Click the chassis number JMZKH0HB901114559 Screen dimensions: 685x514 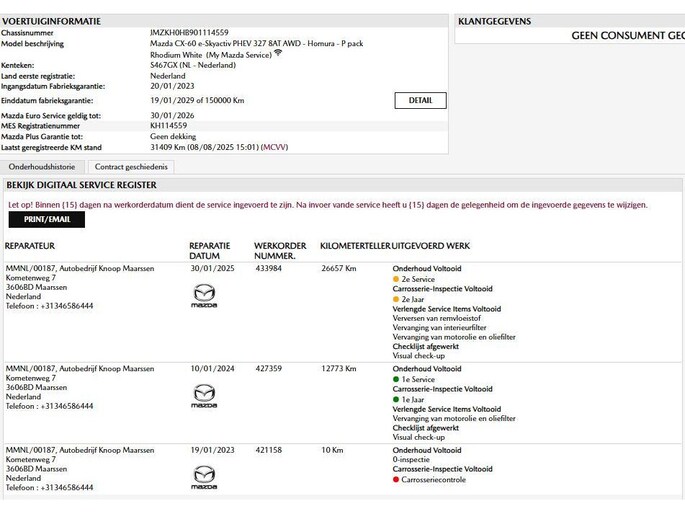[188, 33]
